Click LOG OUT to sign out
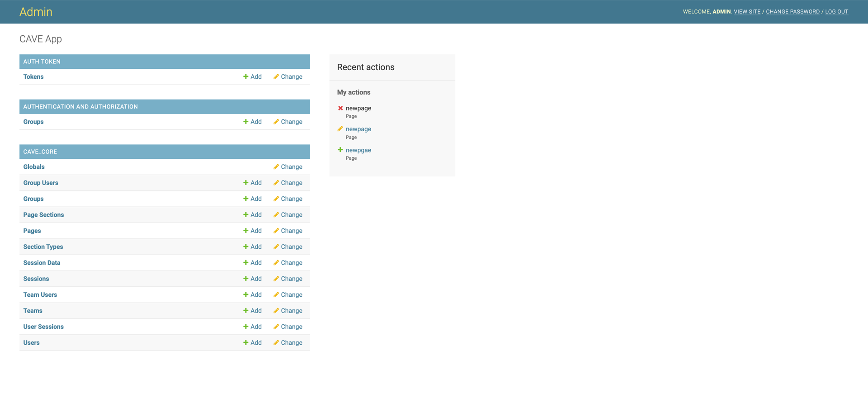868x413 pixels. [x=837, y=11]
